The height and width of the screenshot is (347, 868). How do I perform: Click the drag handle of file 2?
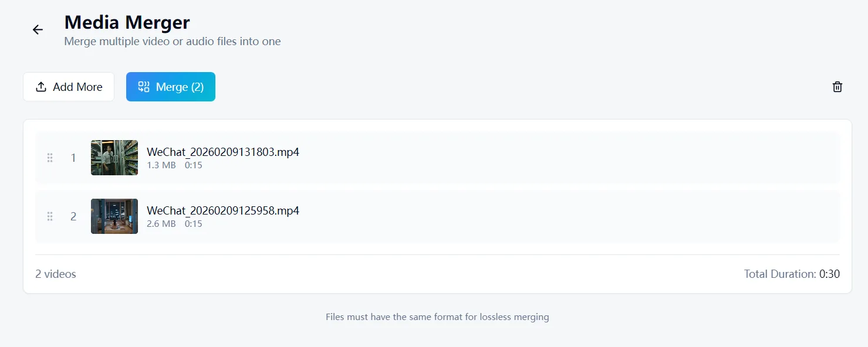50,216
